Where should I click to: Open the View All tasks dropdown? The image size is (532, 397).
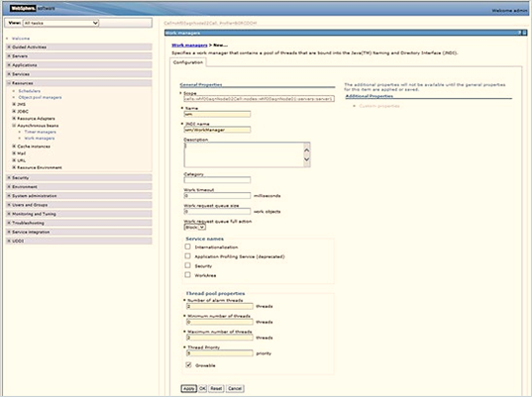[x=60, y=23]
